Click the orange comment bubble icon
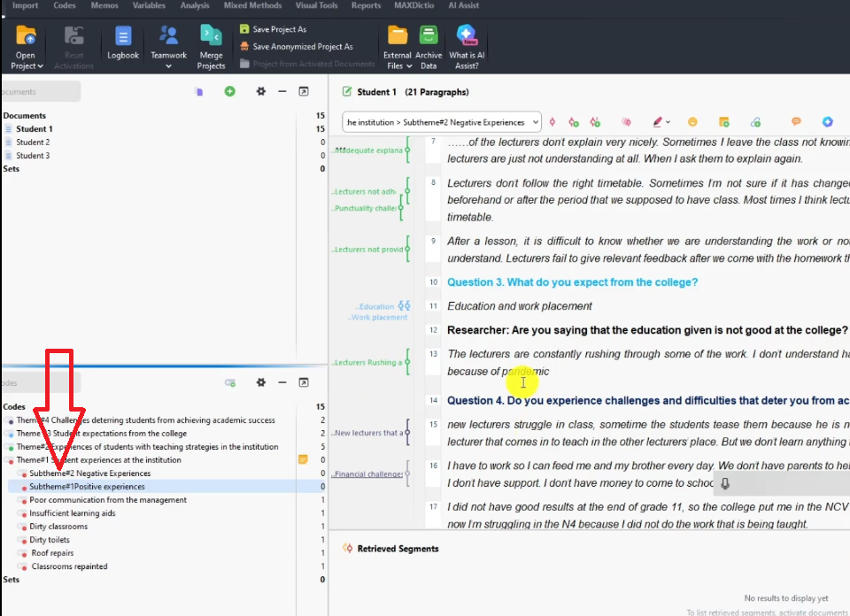This screenshot has height=616, width=850. (x=796, y=121)
